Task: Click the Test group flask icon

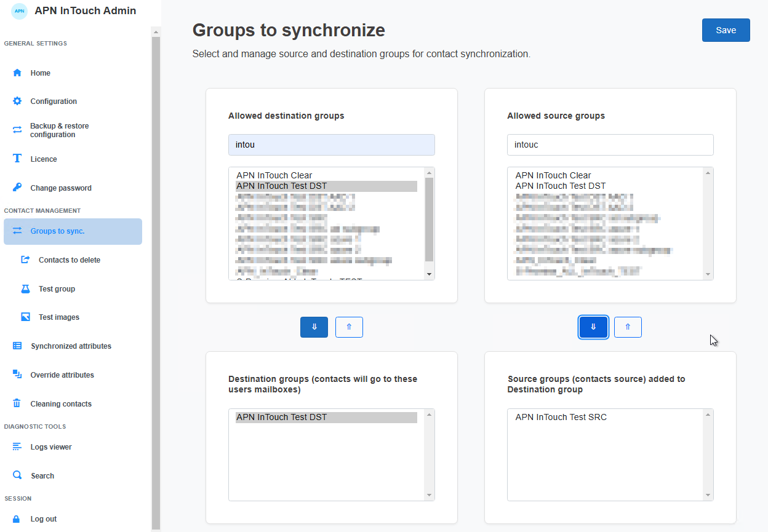Action: 25,288
